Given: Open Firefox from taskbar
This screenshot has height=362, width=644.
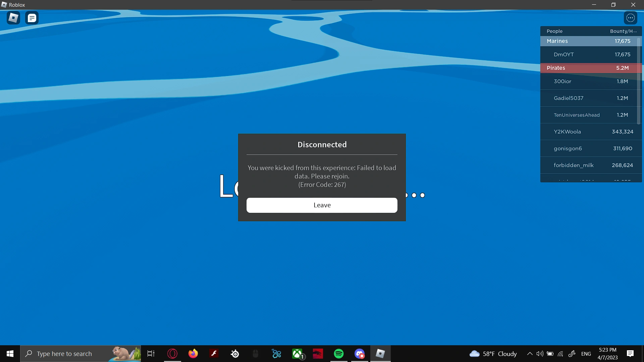Looking at the screenshot, I should pyautogui.click(x=193, y=354).
